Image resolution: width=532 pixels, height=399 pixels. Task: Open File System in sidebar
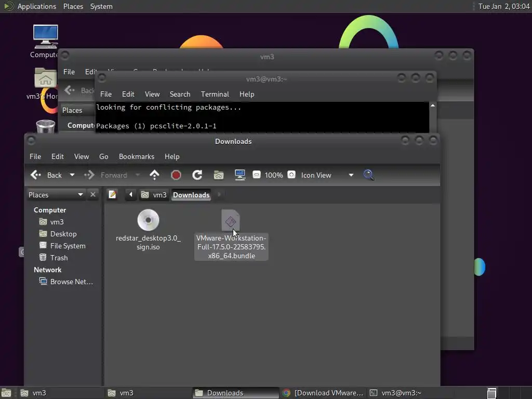(68, 246)
